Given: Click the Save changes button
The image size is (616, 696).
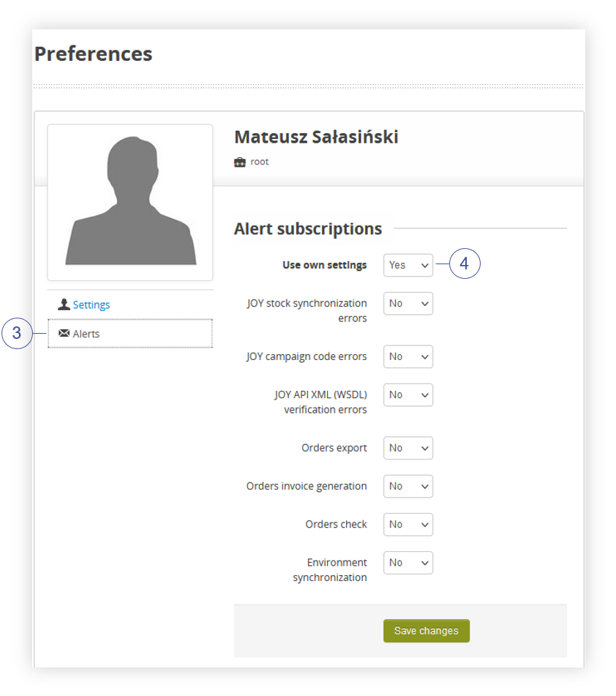Looking at the screenshot, I should point(426,631).
